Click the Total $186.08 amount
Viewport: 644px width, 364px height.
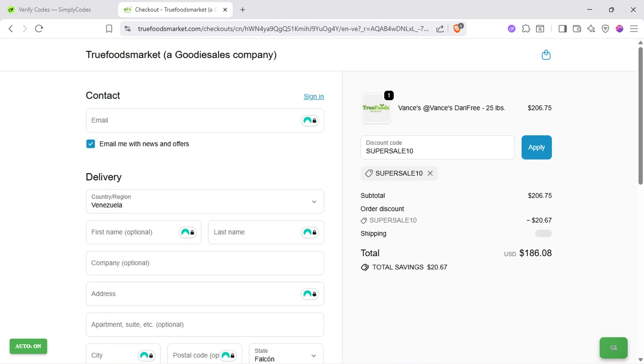pyautogui.click(x=535, y=253)
